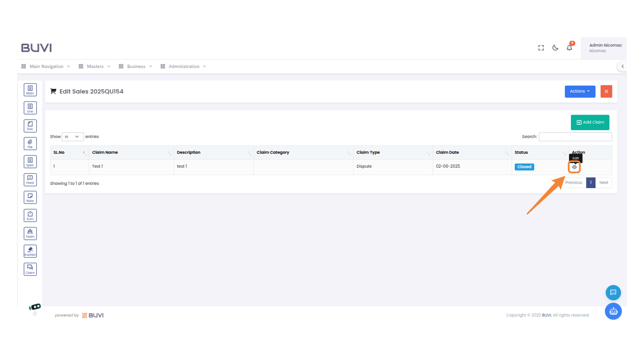Click the eye icon in the Action column
644x362 pixels.
pyautogui.click(x=574, y=167)
